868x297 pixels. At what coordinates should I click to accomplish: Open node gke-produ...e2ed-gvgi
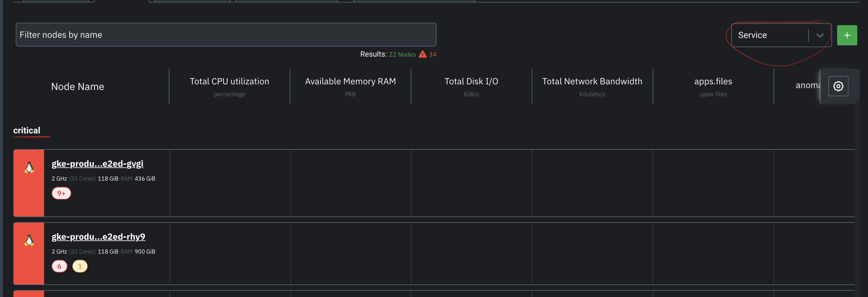tap(97, 164)
